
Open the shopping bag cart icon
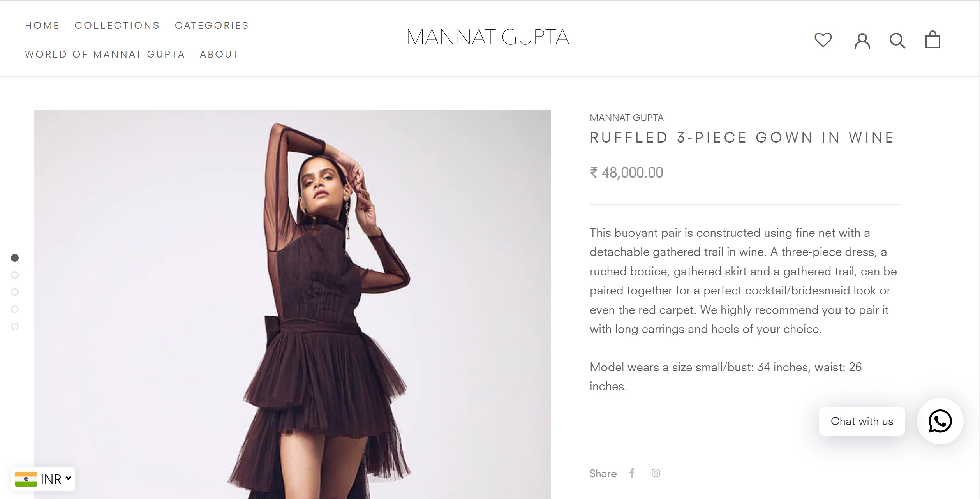click(x=933, y=40)
